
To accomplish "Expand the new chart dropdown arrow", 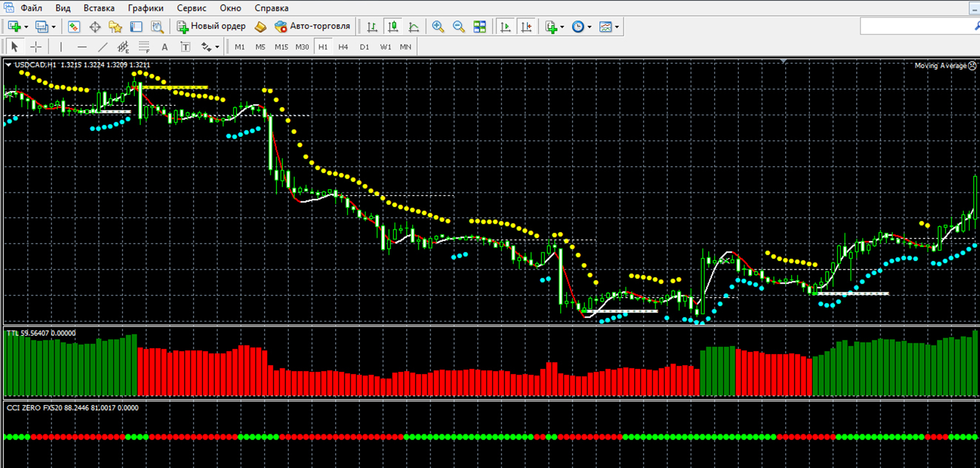I will (26, 27).
